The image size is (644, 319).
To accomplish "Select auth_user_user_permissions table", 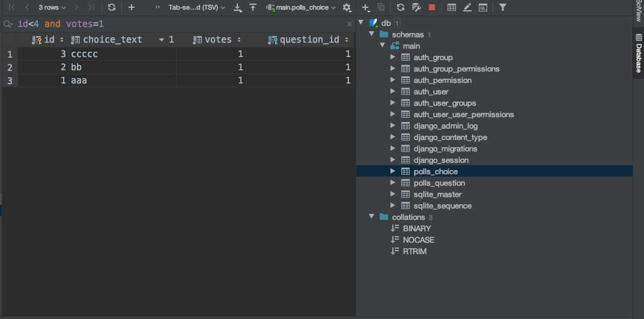I will 464,115.
